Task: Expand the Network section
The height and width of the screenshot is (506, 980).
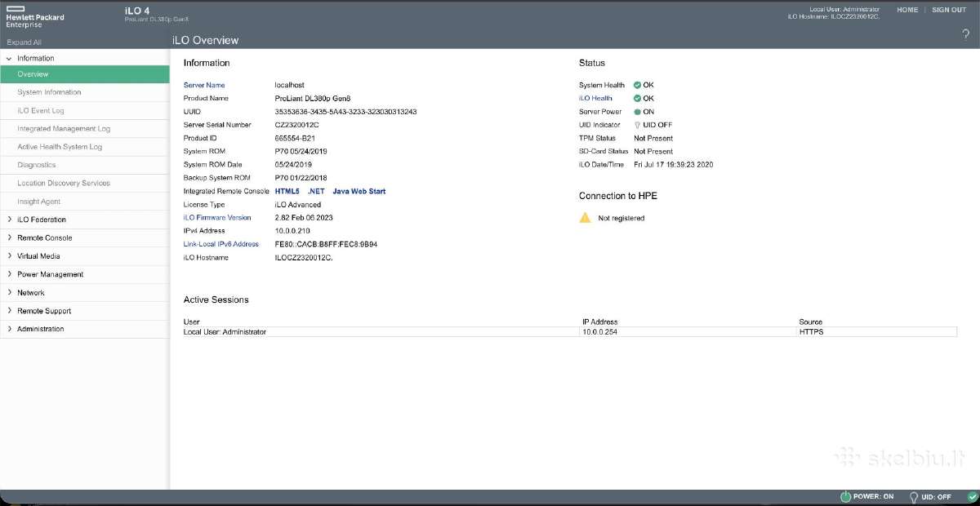Action: coord(9,292)
